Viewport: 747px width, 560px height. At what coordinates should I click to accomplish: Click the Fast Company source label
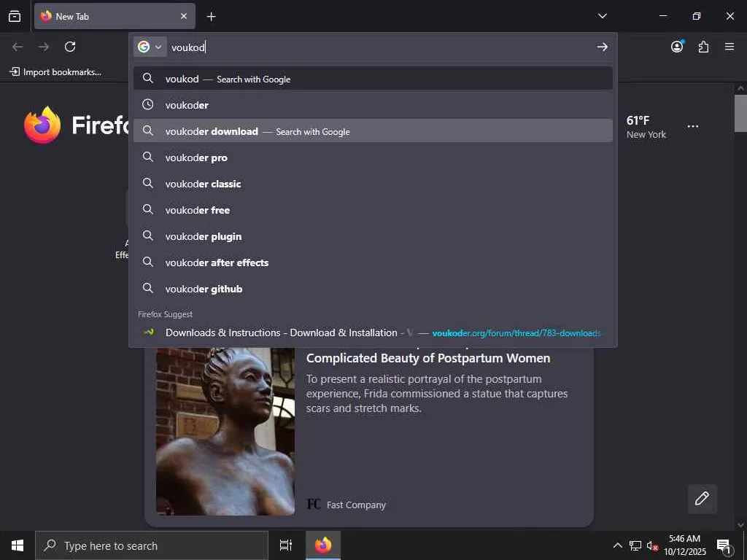tap(356, 505)
